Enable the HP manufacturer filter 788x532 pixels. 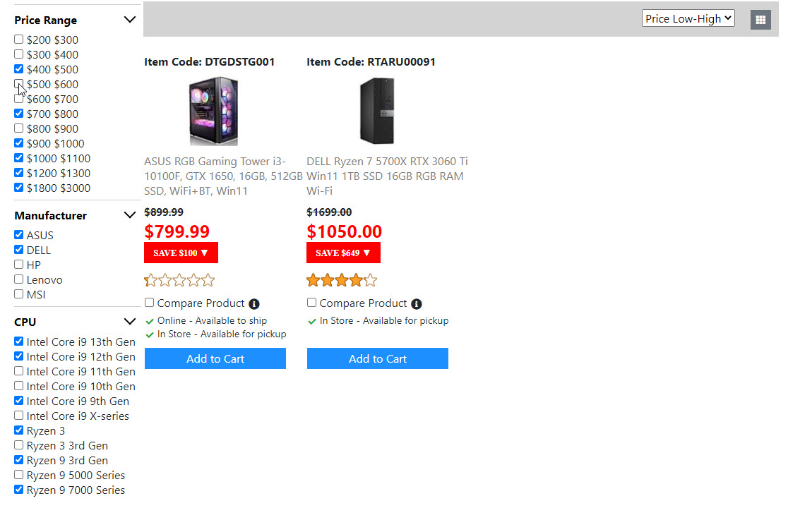point(19,265)
